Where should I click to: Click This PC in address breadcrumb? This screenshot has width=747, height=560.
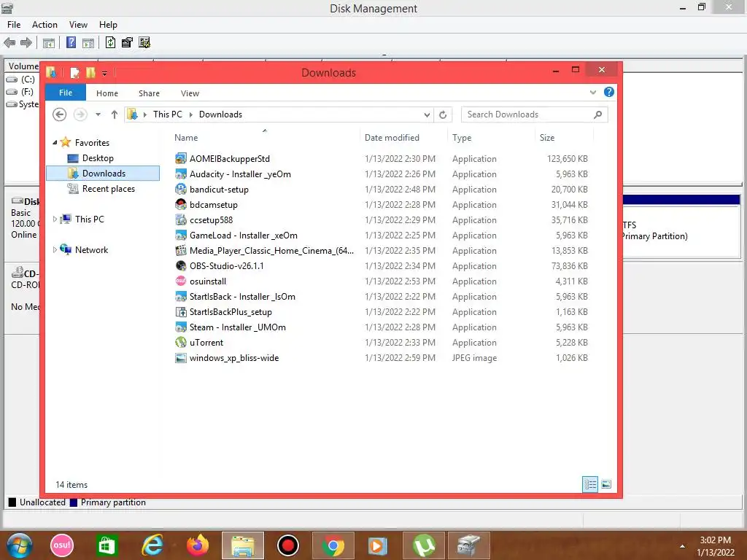point(168,114)
